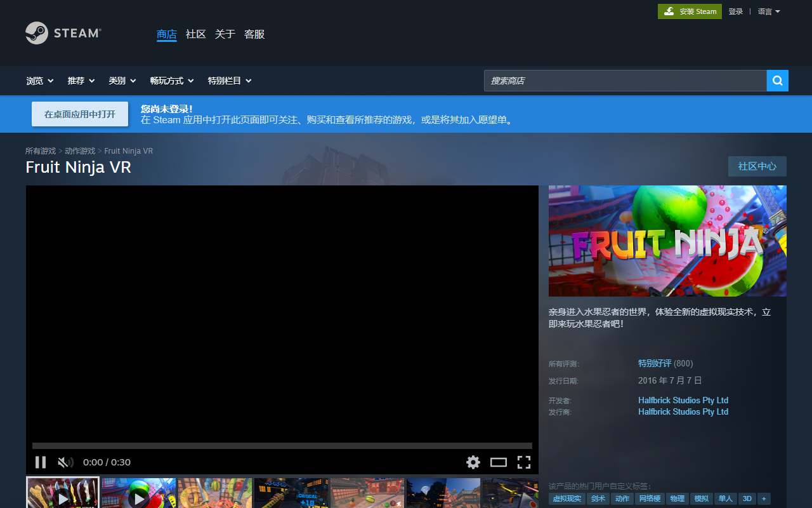Switch the video to fullscreen
Image resolution: width=812 pixels, height=508 pixels.
(x=524, y=462)
